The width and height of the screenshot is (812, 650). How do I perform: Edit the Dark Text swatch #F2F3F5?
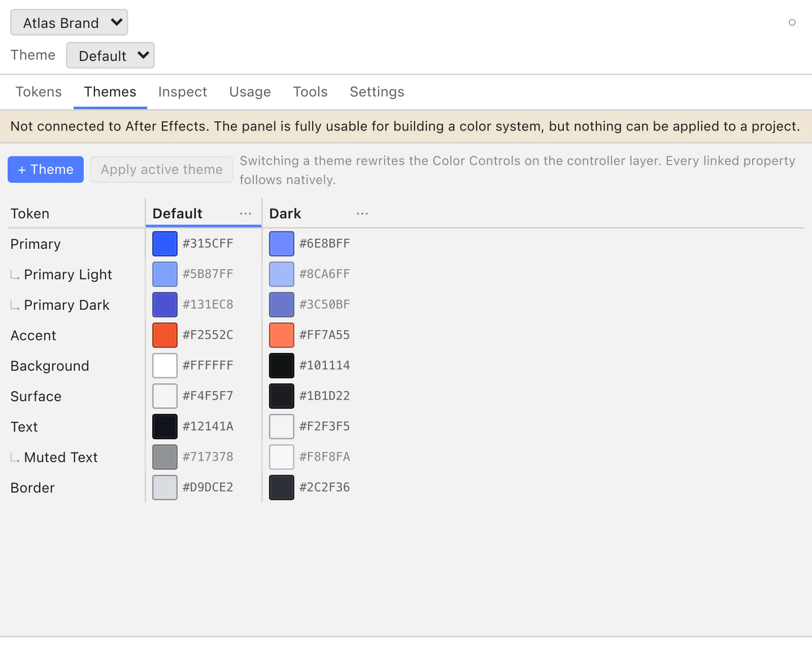click(x=282, y=427)
